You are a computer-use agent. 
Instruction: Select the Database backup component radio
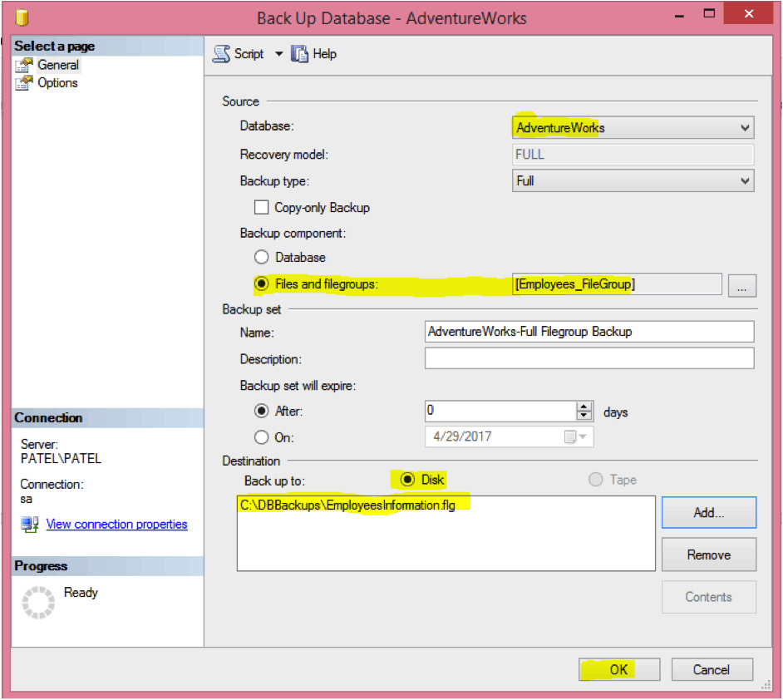point(261,257)
